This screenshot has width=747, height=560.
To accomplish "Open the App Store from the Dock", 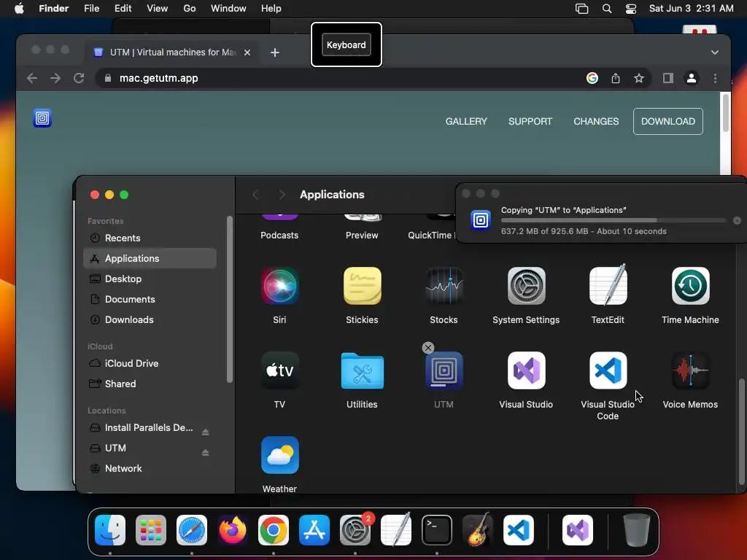I will (314, 530).
